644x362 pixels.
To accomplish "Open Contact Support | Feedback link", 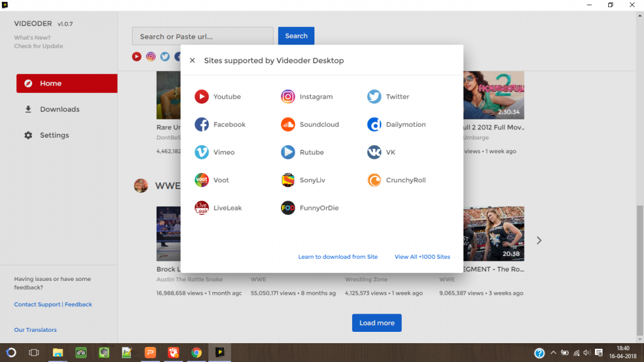I will (53, 305).
